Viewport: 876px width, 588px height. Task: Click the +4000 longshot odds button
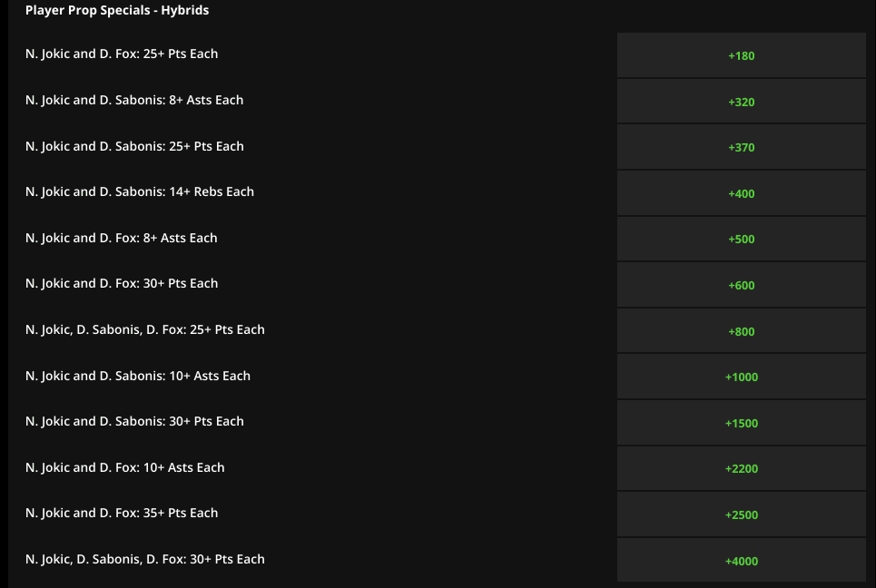coord(741,561)
